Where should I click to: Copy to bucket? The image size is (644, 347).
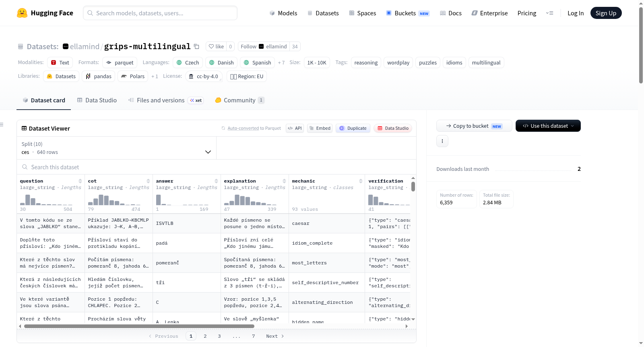[474, 126]
